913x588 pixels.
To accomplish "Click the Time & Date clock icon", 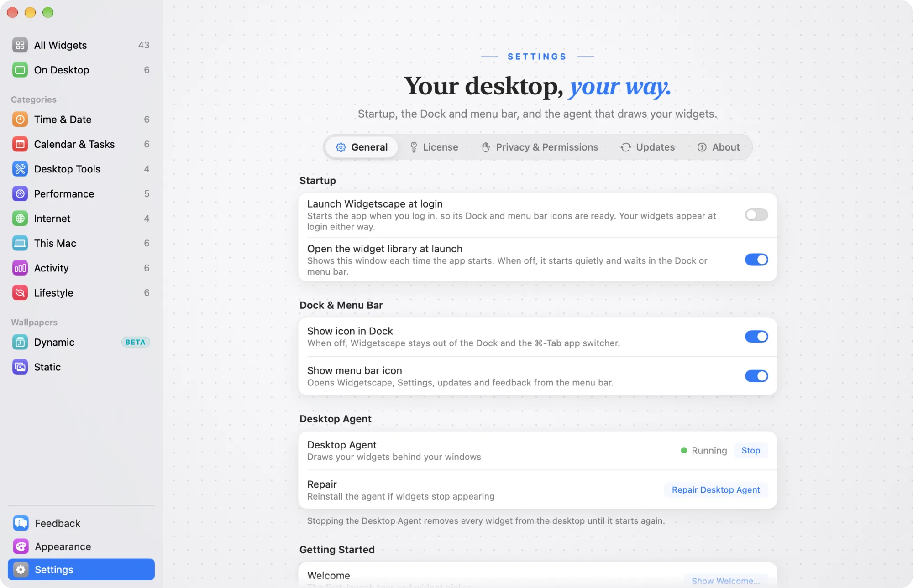I will [x=20, y=120].
